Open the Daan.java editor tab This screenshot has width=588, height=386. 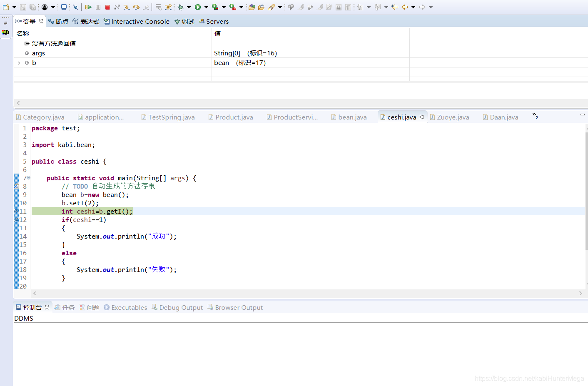[x=501, y=117]
